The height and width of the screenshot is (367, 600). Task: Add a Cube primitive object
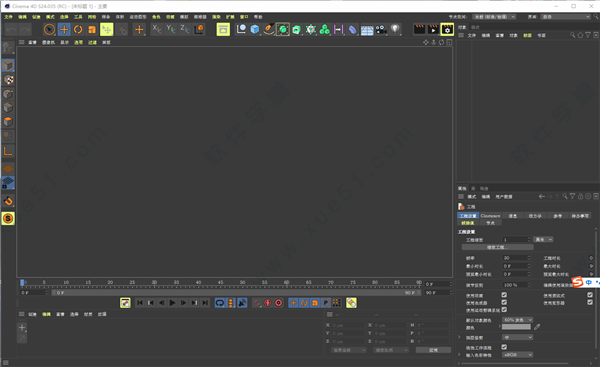click(x=255, y=29)
